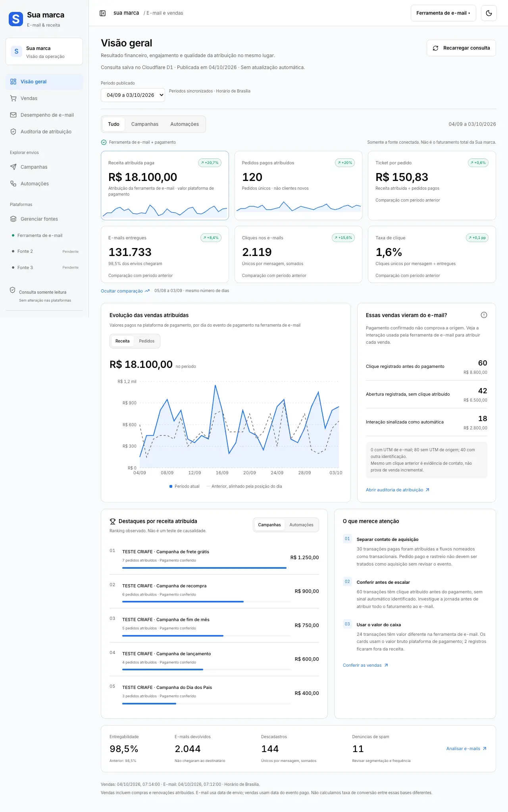
Task: Click the Gerenciar fontes layers icon
Action: point(13,219)
